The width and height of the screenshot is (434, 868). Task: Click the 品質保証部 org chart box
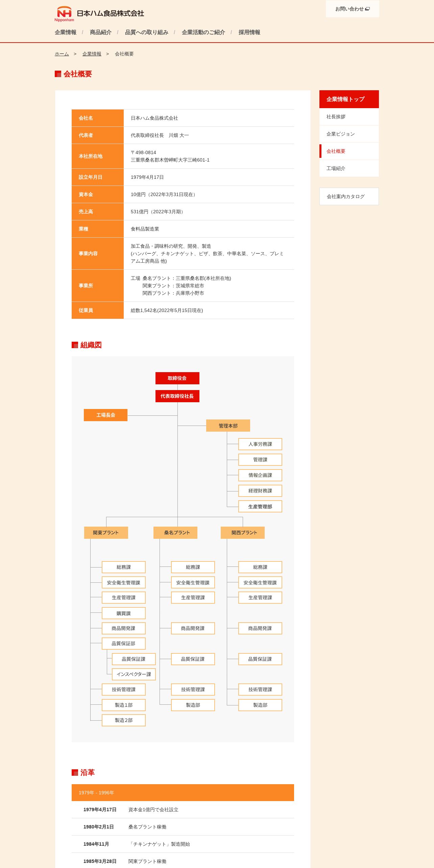(x=124, y=644)
